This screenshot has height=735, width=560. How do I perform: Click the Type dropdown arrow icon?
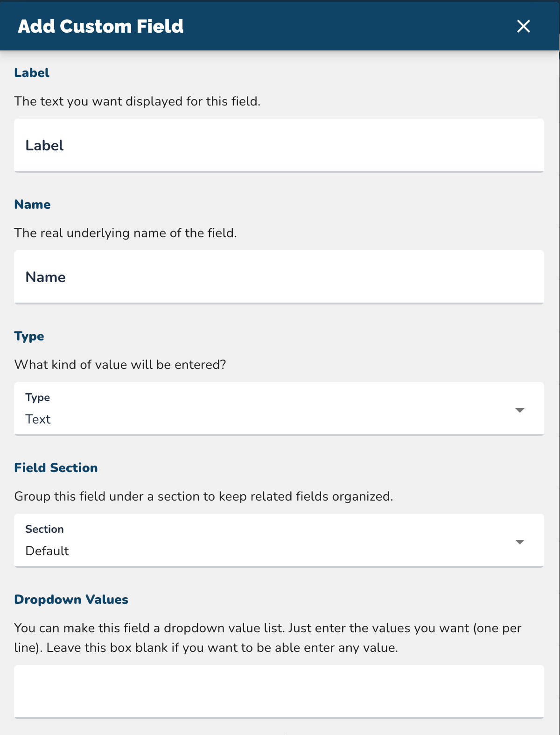click(520, 410)
